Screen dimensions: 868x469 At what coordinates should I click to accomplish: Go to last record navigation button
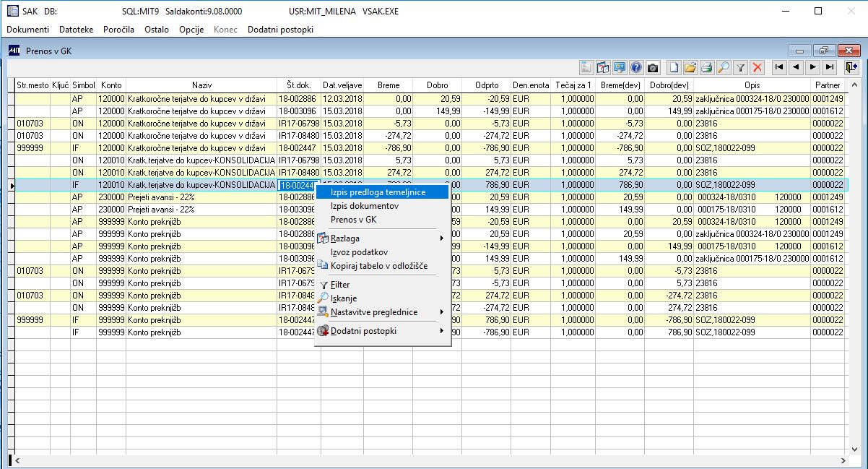[830, 67]
